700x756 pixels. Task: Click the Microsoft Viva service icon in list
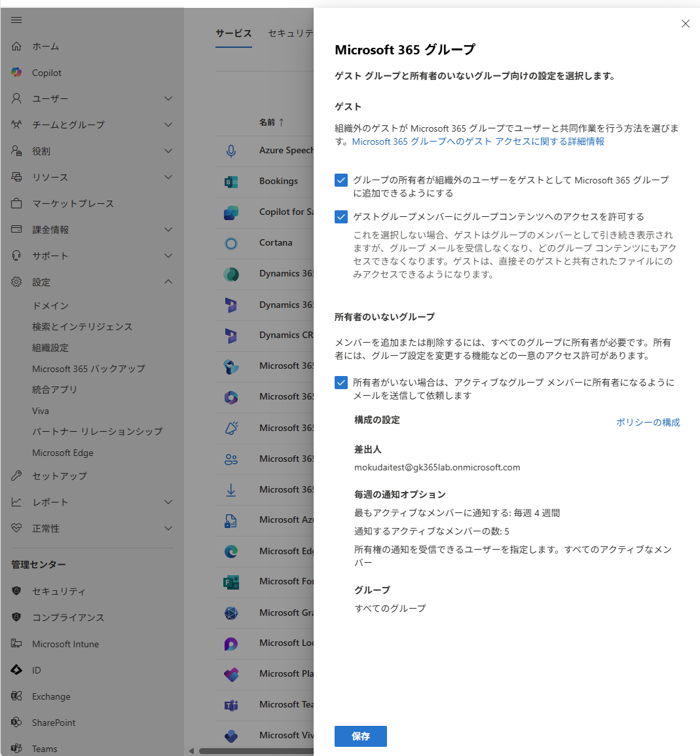(231, 736)
